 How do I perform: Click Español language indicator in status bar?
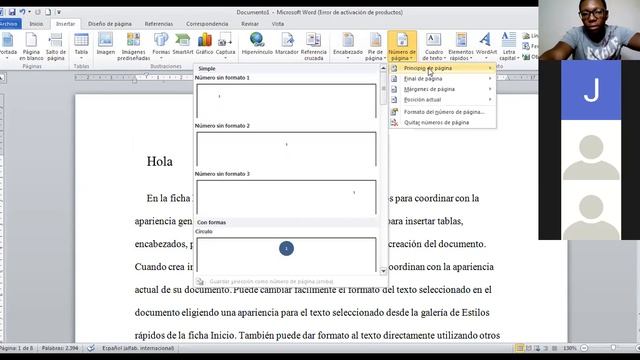pyautogui.click(x=138, y=348)
